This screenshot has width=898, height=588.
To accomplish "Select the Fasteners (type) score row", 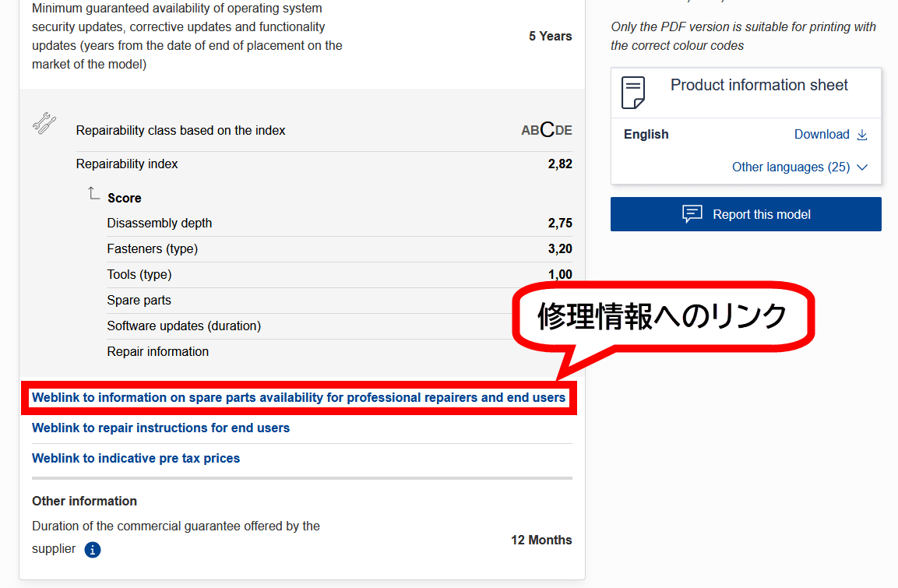I will tap(340, 249).
